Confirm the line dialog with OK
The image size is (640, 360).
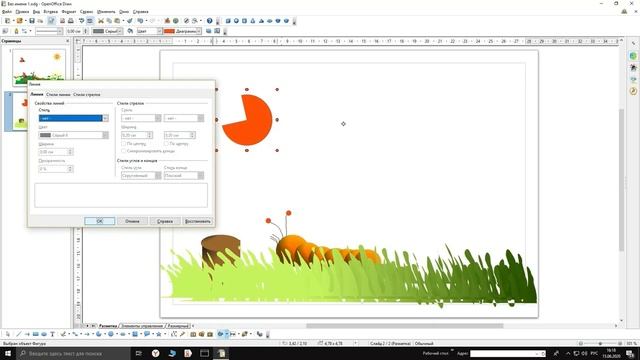click(100, 221)
